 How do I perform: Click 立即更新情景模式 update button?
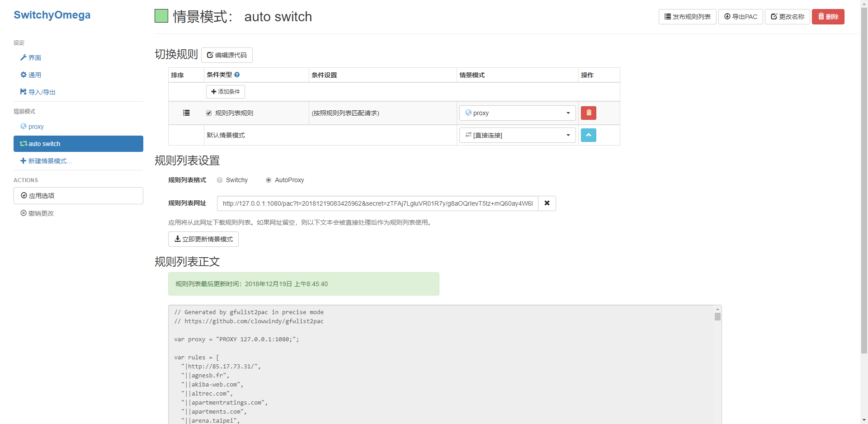[203, 239]
